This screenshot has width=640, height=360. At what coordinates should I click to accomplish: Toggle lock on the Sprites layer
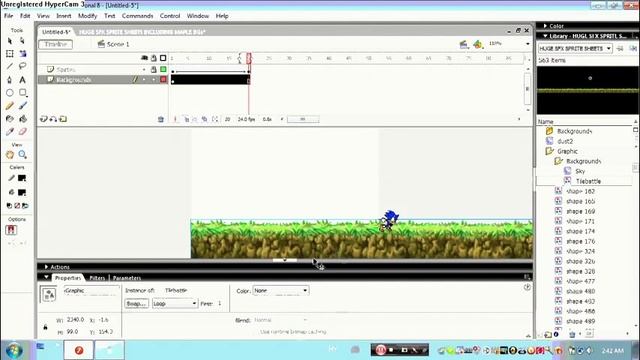(153, 69)
